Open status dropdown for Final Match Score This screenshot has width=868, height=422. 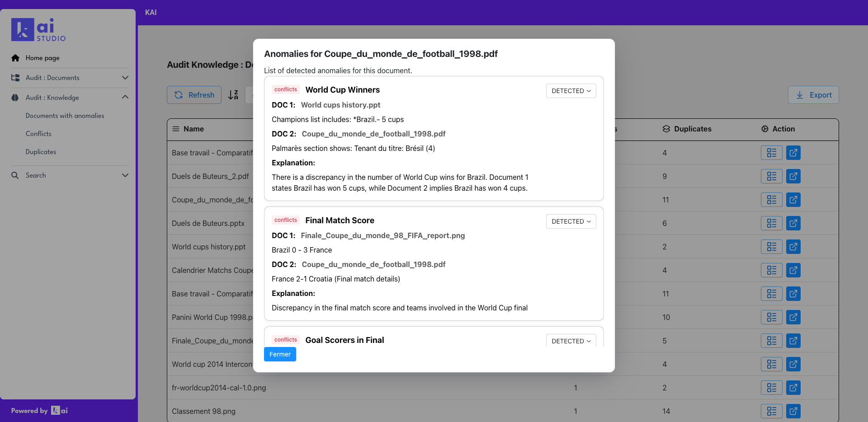pyautogui.click(x=571, y=221)
